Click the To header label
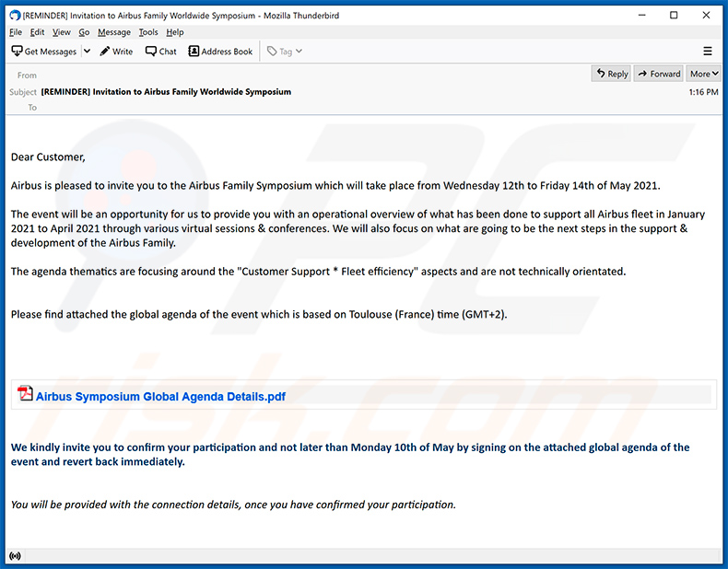Screen dimensions: 728x569 32,107
